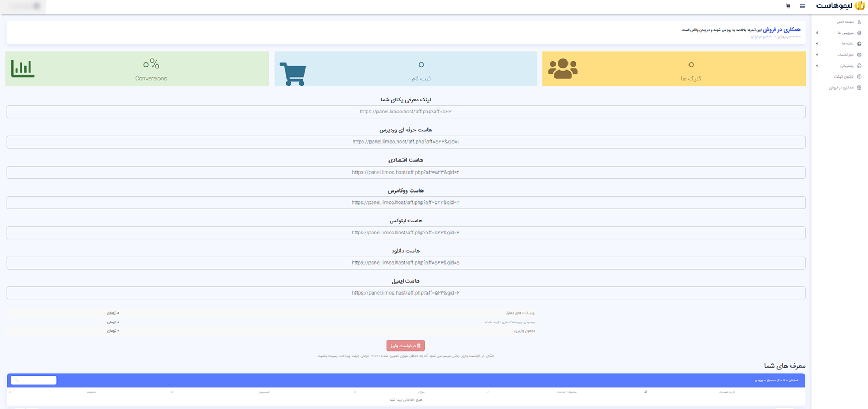Click the پورسانت های معلق row label
This screenshot has width=868, height=409.
point(520,313)
